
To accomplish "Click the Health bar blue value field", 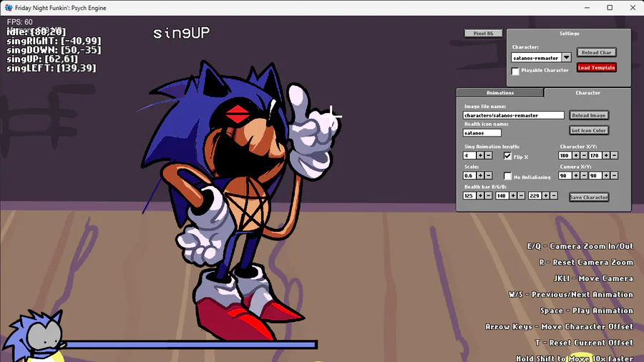I will point(535,196).
